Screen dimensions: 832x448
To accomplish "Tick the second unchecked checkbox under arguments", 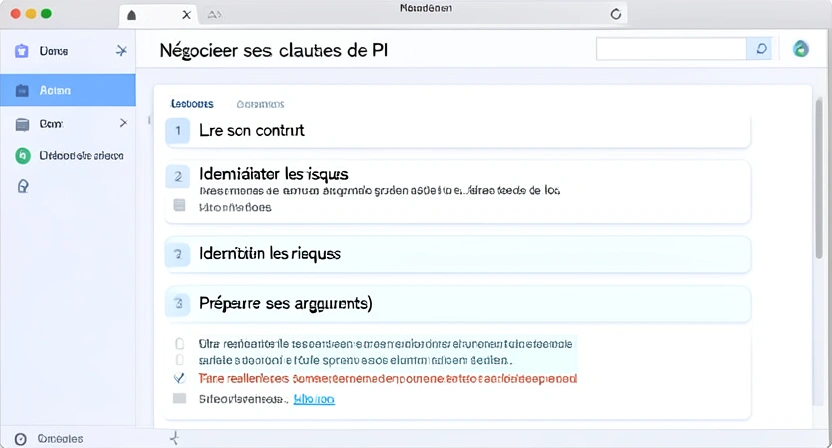I will 180,360.
